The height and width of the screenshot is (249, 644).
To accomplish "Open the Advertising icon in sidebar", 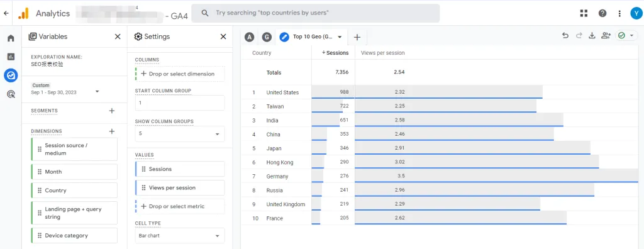I will 11,94.
